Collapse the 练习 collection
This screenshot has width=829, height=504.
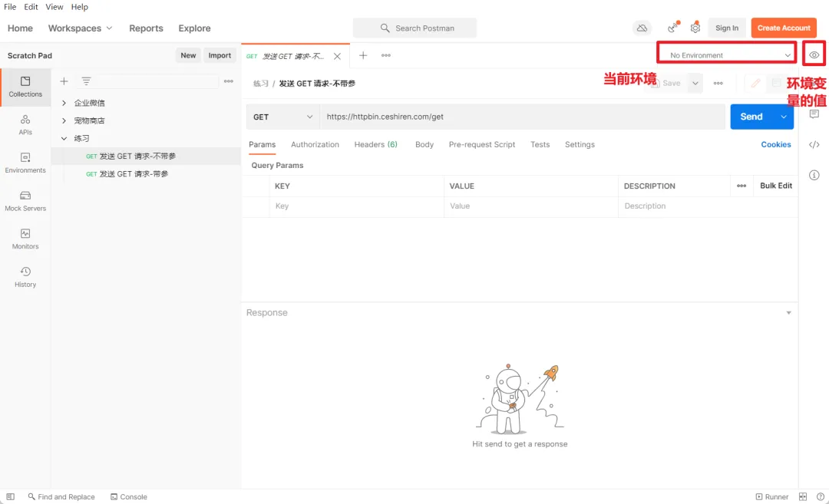(64, 138)
